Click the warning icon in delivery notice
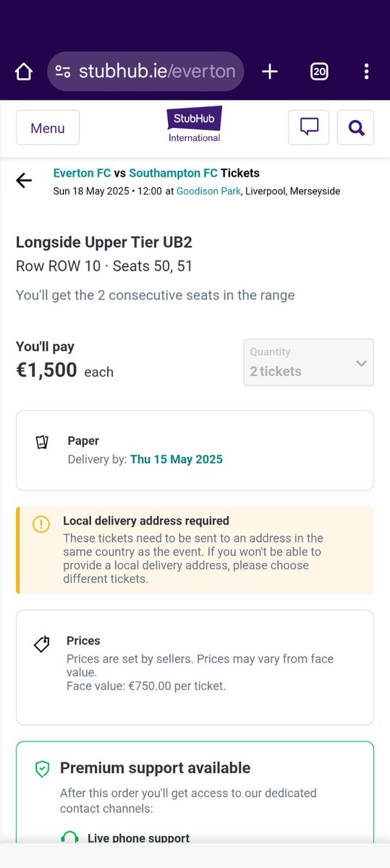This screenshot has width=390, height=868. coord(41,524)
